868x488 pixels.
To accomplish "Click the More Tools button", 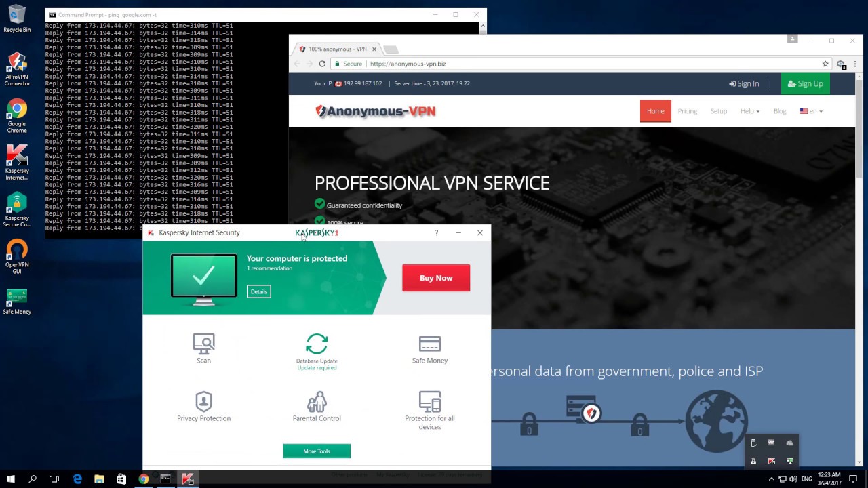I will 317,451.
